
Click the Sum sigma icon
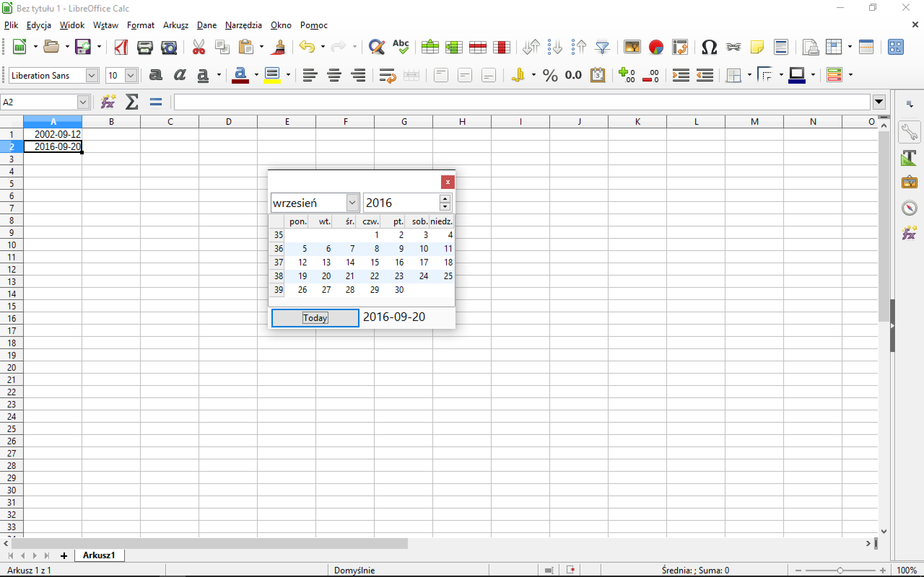click(x=132, y=102)
